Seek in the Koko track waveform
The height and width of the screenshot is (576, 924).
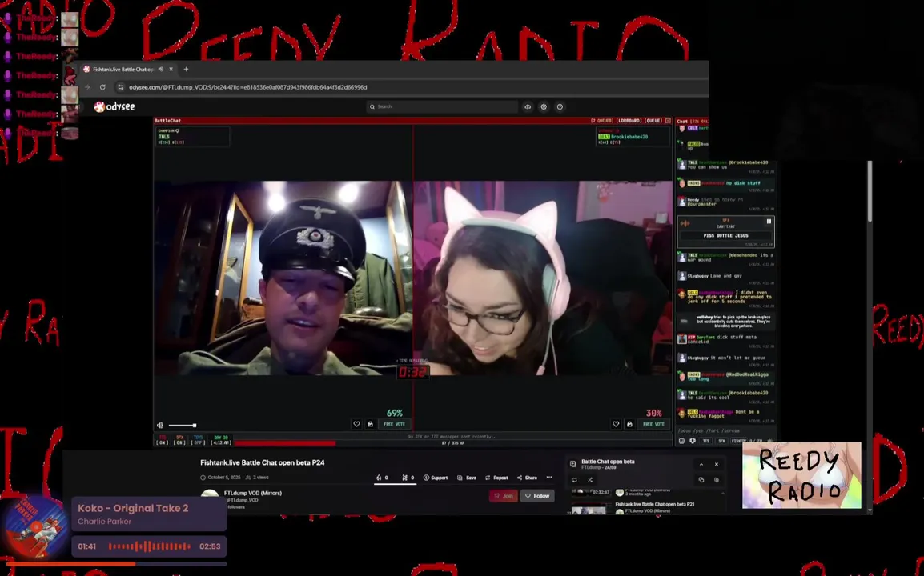(149, 546)
